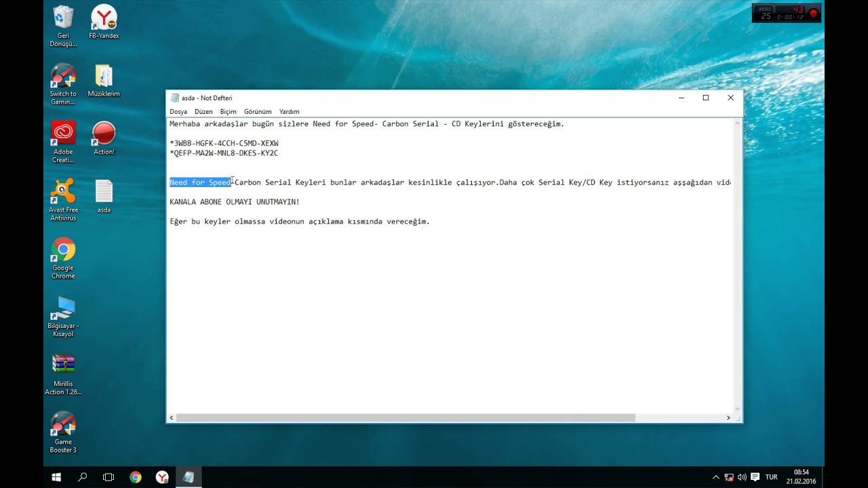Select the Bilgisayar - Kısayol desktop icon
Viewport: 868px width, 488px height.
[x=63, y=317]
